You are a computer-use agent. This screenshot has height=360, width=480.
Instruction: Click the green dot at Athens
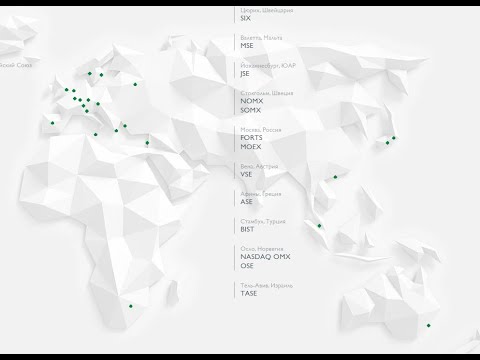coord(116,130)
